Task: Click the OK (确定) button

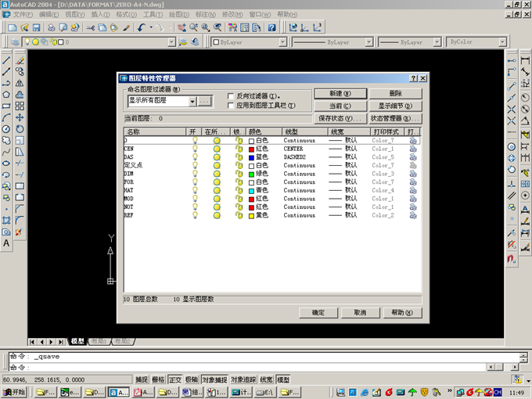Action: 318,312
